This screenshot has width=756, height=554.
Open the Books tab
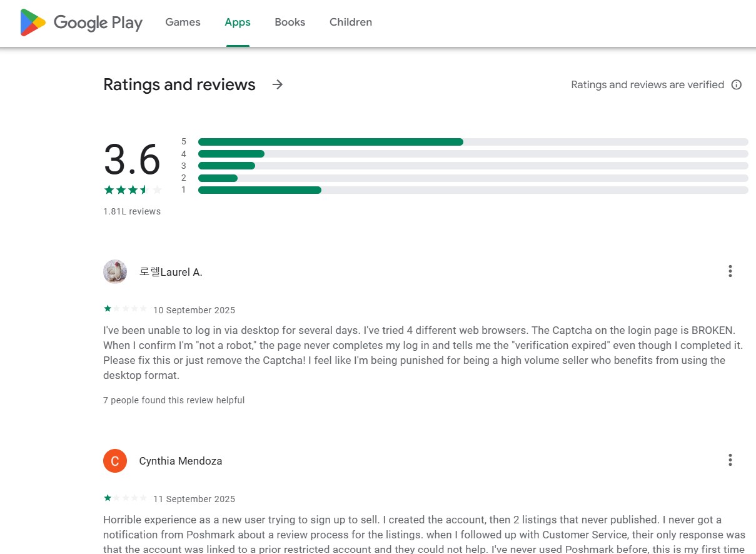(290, 23)
